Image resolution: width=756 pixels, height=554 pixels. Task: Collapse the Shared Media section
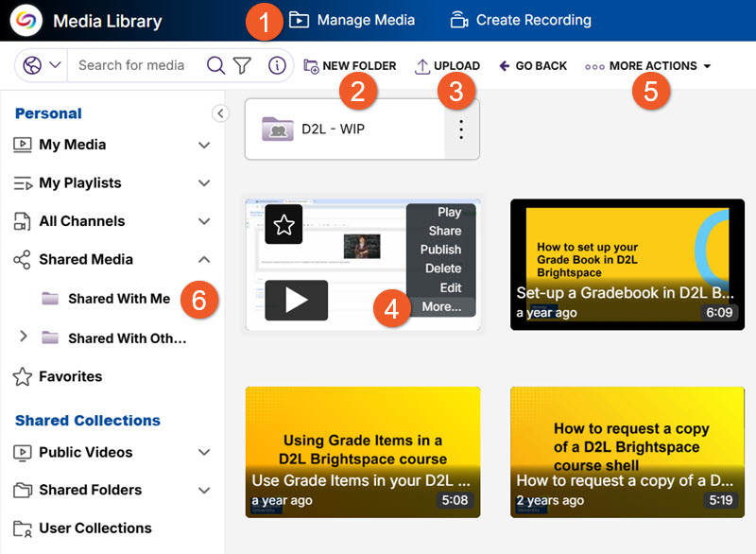(204, 259)
